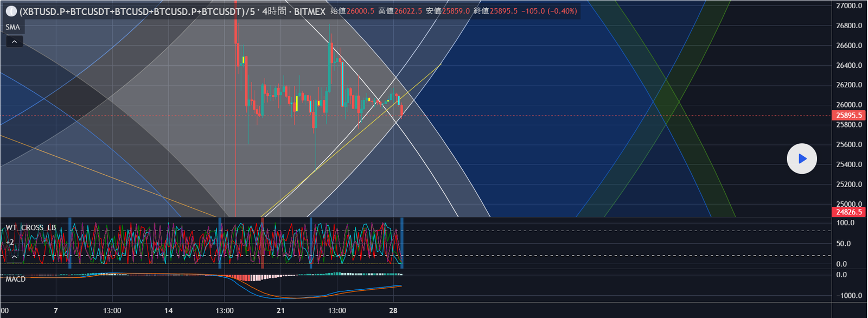Click the red 24826.5 price tag

click(849, 212)
